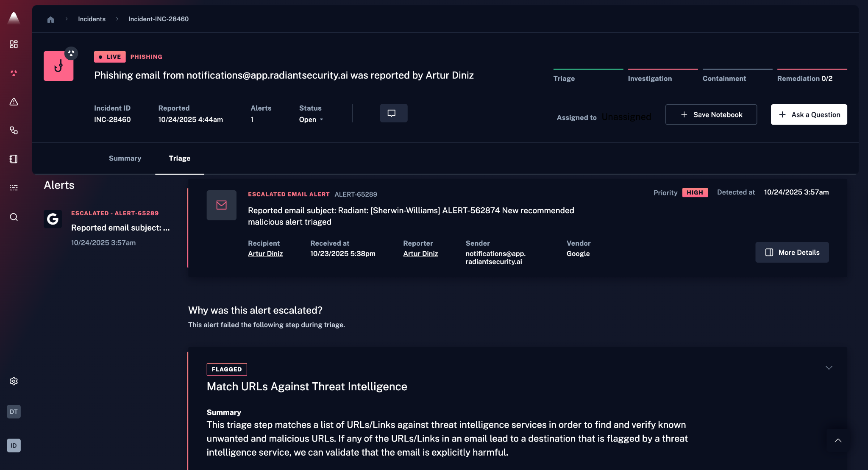Select the Triage tab
Viewport: 868px width, 470px height.
click(180, 158)
